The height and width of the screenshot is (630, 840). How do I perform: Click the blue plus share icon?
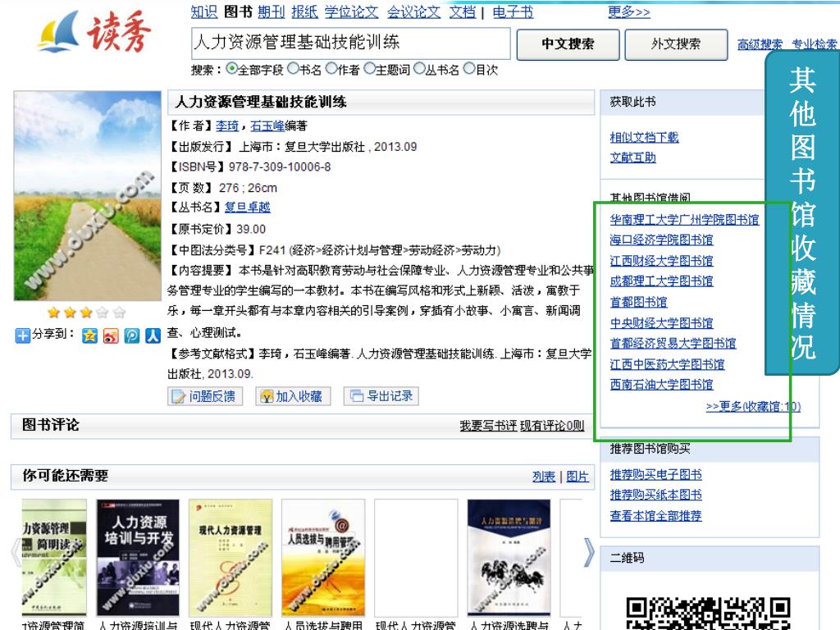(22, 336)
